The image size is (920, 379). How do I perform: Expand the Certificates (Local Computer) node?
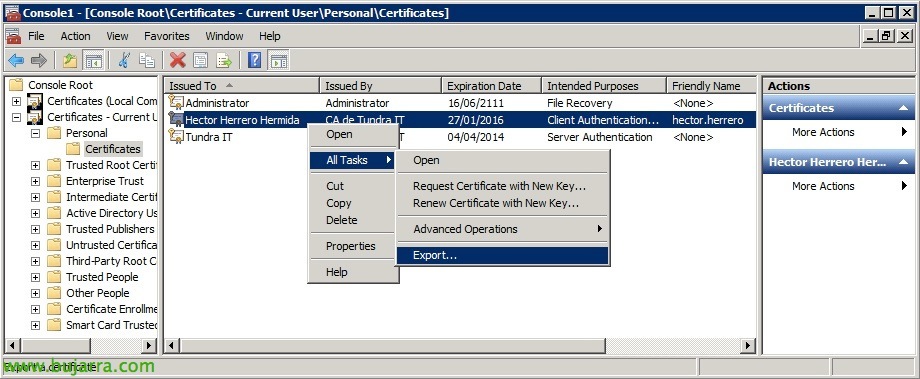[16, 101]
